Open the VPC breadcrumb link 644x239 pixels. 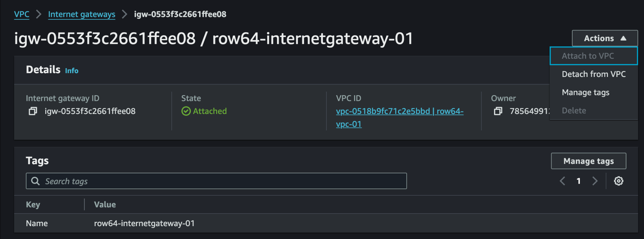(22, 14)
